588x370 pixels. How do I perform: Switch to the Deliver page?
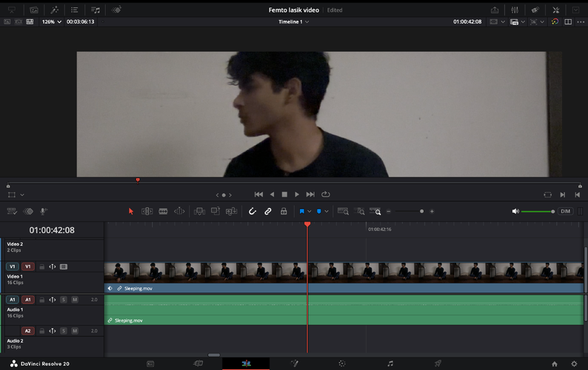[438, 363]
